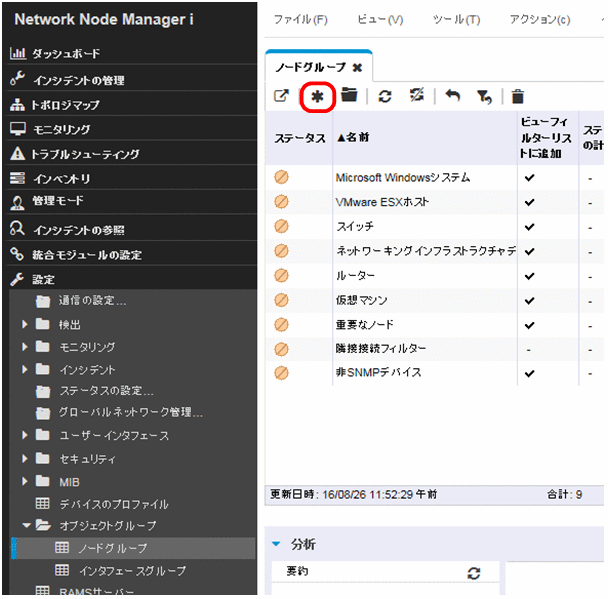Open 通信の設定... item
Viewport: 608px width, 599px height.
[x=92, y=300]
